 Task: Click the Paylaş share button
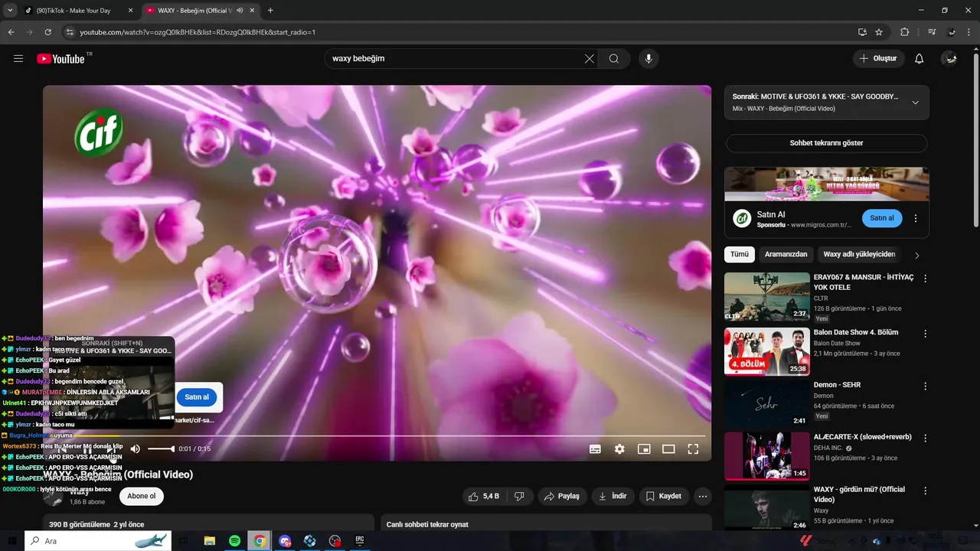pos(561,496)
